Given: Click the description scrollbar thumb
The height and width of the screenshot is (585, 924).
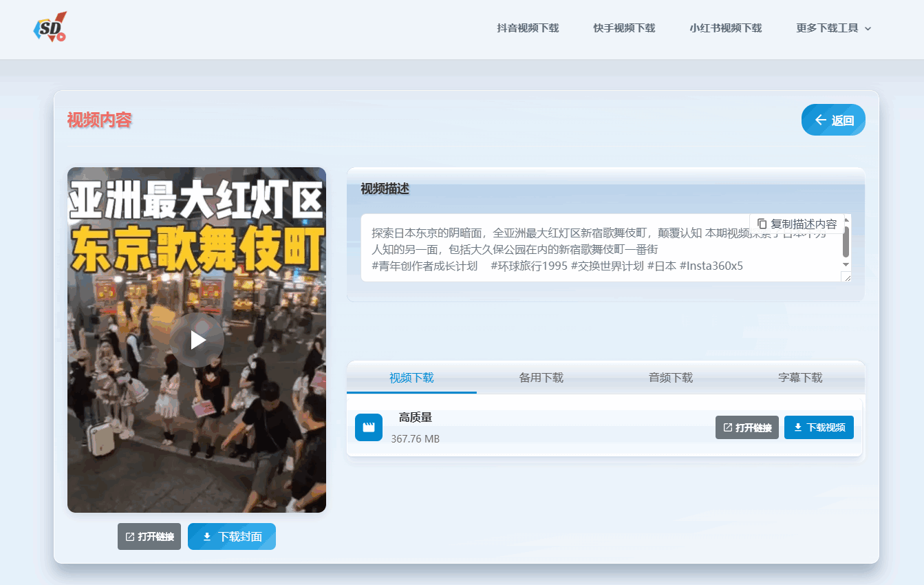Looking at the screenshot, I should 846,242.
